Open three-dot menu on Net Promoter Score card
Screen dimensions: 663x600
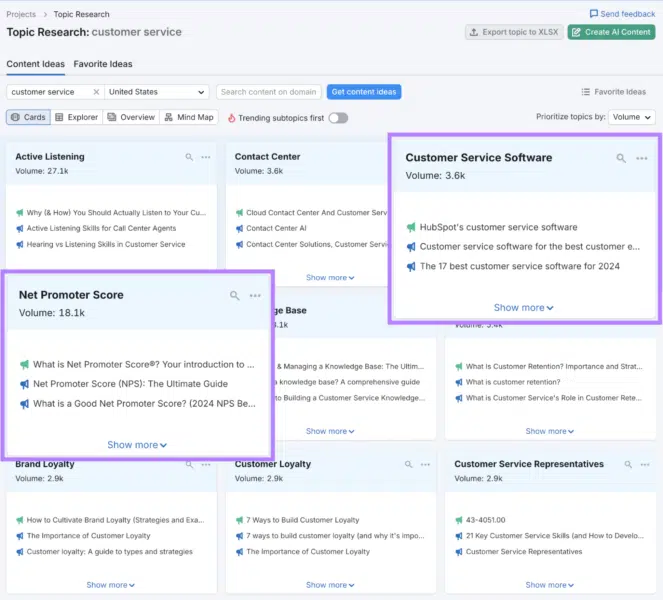click(255, 296)
